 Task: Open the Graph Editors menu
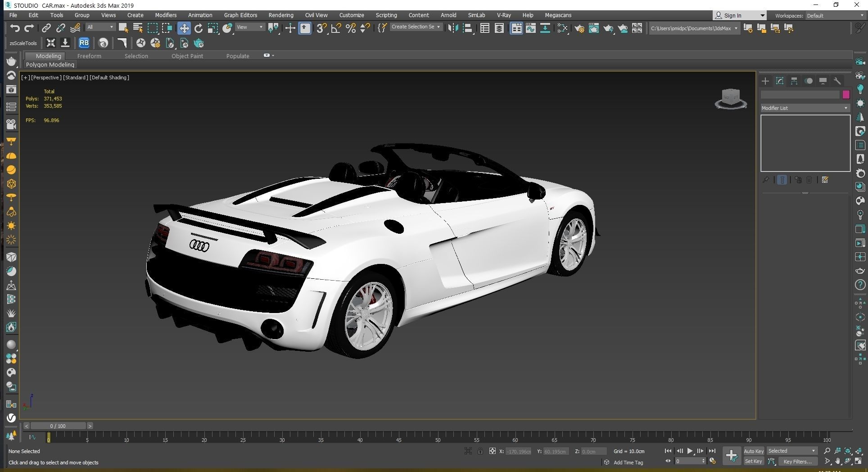coord(241,15)
